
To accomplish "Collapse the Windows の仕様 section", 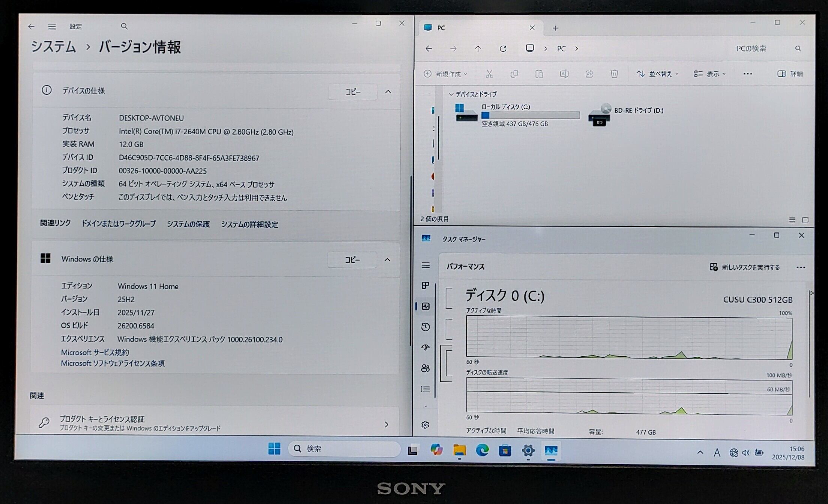I will coord(387,260).
